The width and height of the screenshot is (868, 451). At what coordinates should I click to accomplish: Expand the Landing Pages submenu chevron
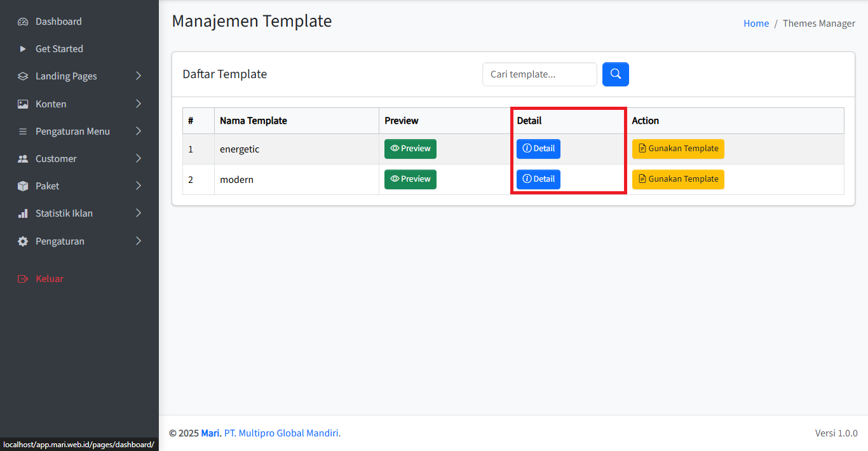click(139, 76)
